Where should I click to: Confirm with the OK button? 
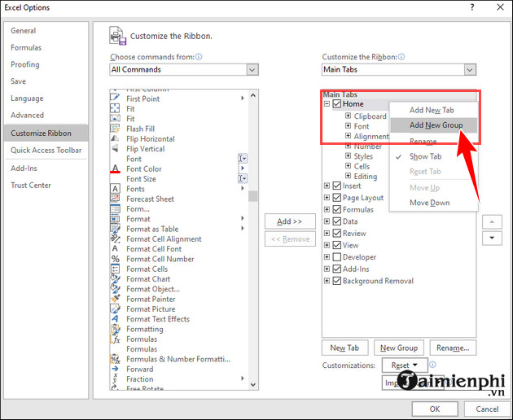pyautogui.click(x=435, y=409)
